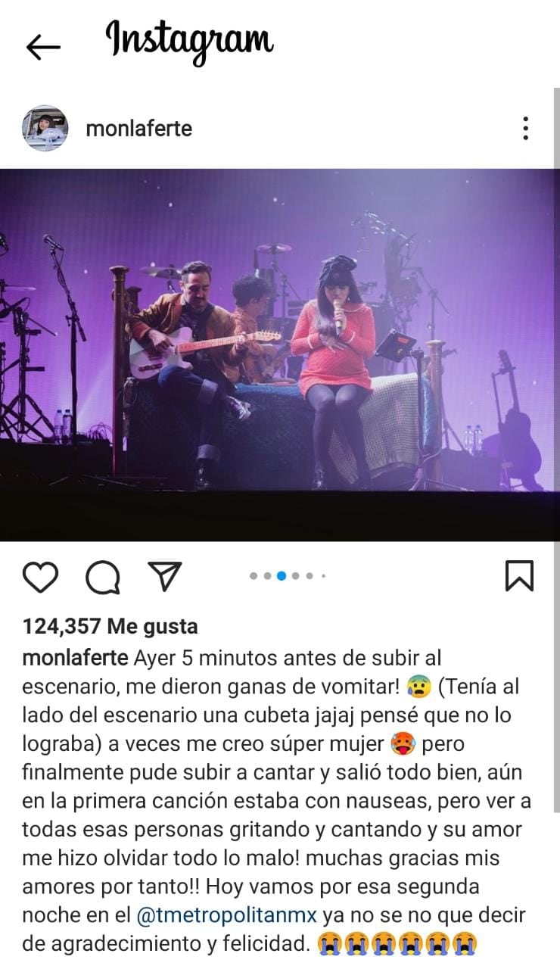Screen dimensions: 560x969
Task: View the 124,357 Me gusta likes list
Action: pyautogui.click(x=110, y=626)
